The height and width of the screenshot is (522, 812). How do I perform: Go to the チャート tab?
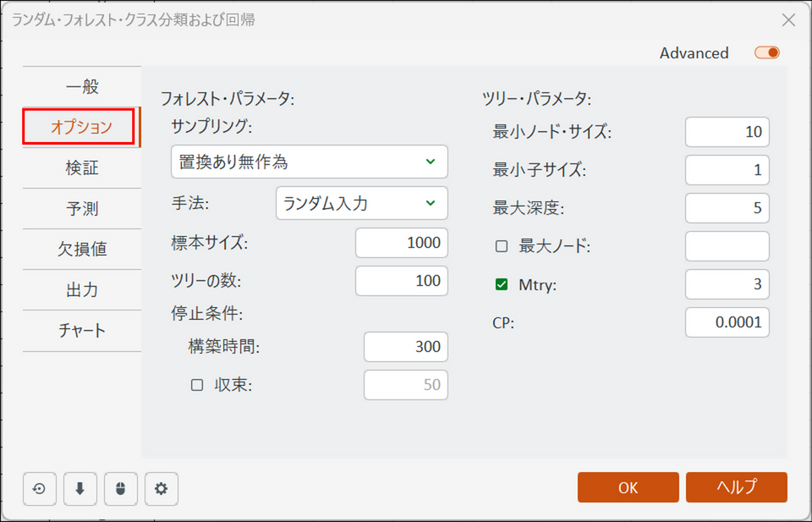(x=82, y=330)
